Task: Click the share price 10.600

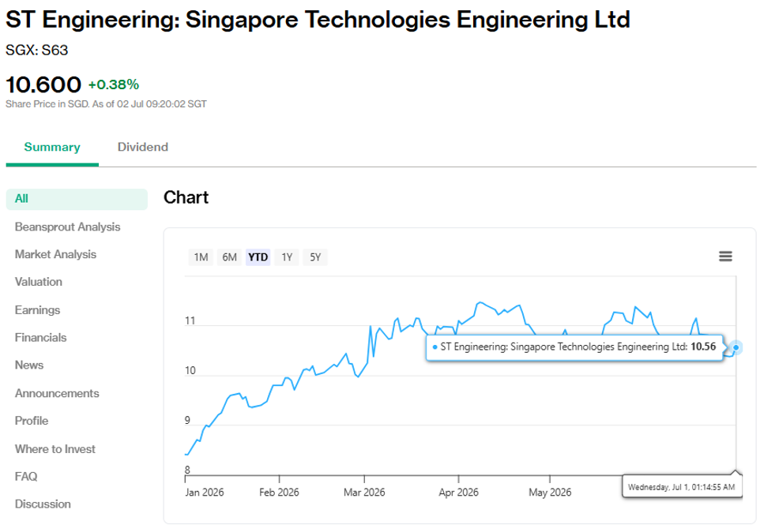Action: (43, 84)
